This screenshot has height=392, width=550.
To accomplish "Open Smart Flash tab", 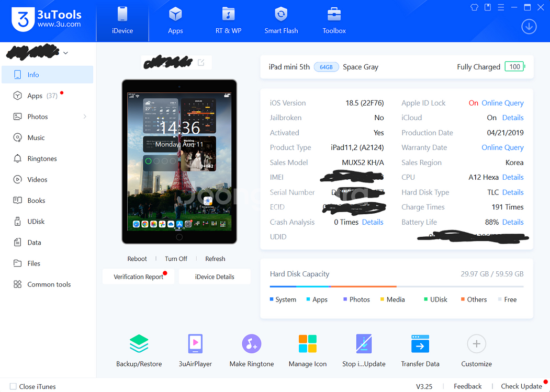I will pos(281,21).
